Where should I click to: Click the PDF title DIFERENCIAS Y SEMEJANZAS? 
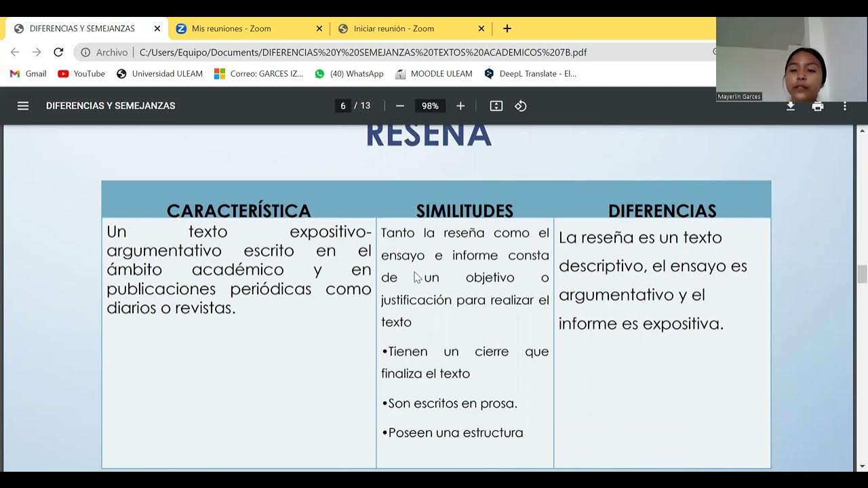click(111, 106)
